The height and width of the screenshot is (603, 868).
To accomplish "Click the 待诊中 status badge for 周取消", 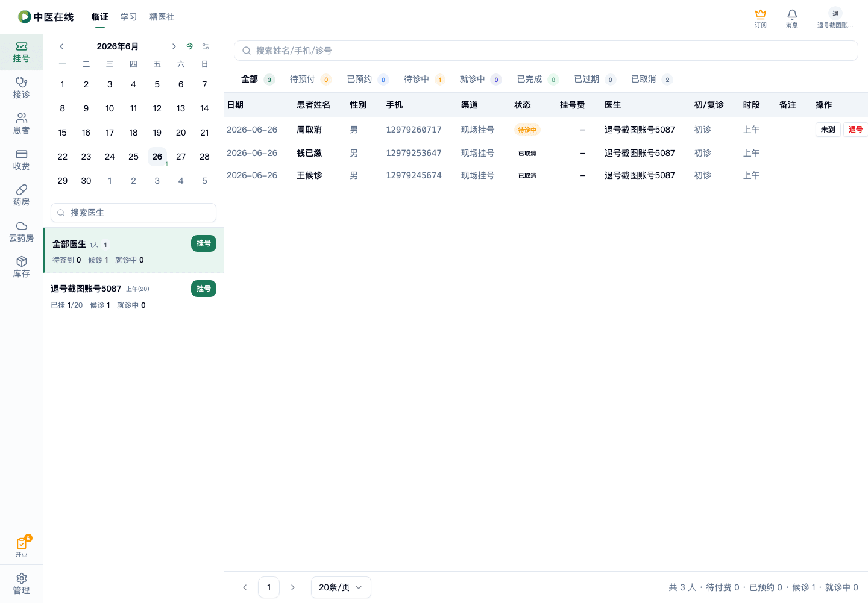I will point(527,130).
